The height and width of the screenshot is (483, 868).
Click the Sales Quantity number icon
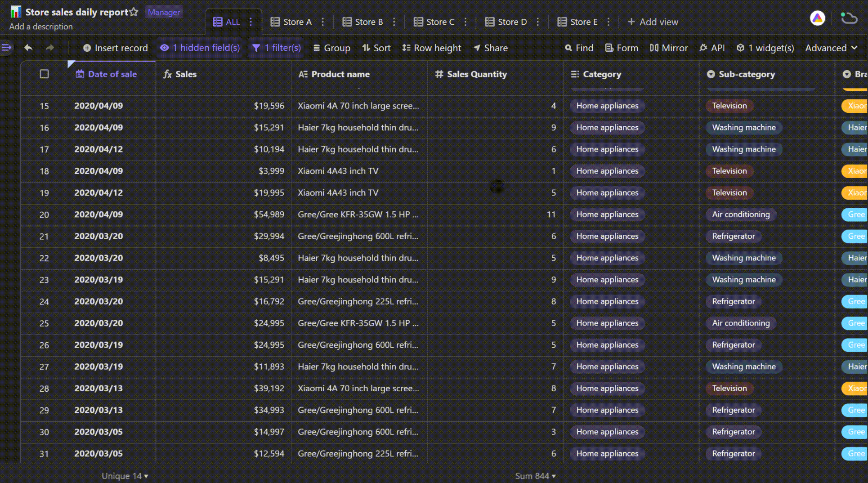(439, 74)
